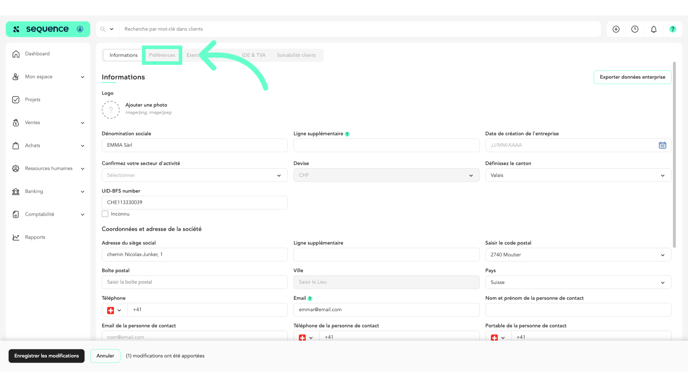Screen dimensions: 688x387
Task: Open the notifications bell
Action: 654,29
